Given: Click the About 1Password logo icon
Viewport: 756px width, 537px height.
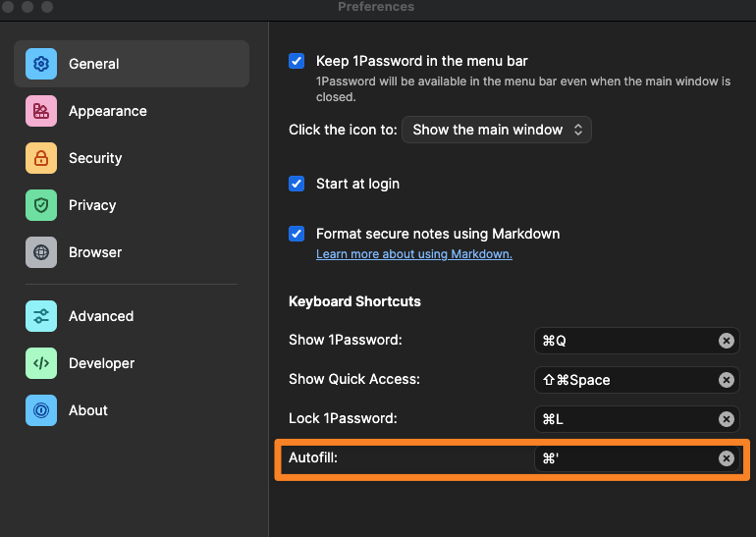Looking at the screenshot, I should (41, 410).
